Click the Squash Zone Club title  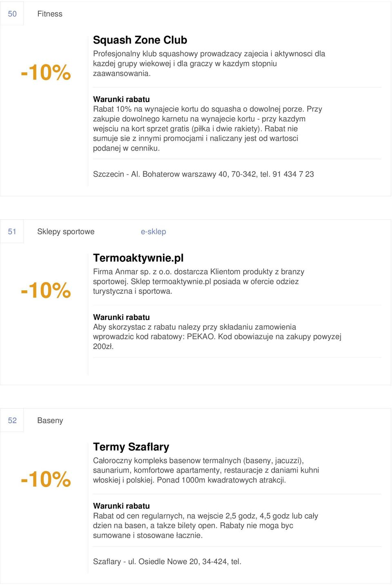coord(140,40)
